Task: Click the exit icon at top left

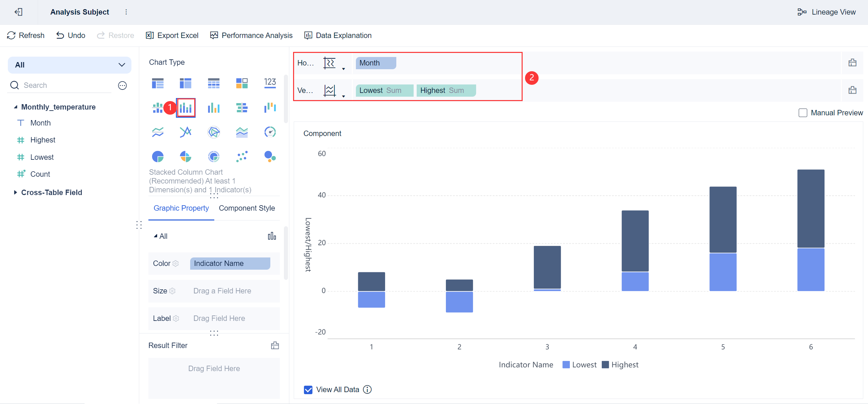Action: coord(19,12)
